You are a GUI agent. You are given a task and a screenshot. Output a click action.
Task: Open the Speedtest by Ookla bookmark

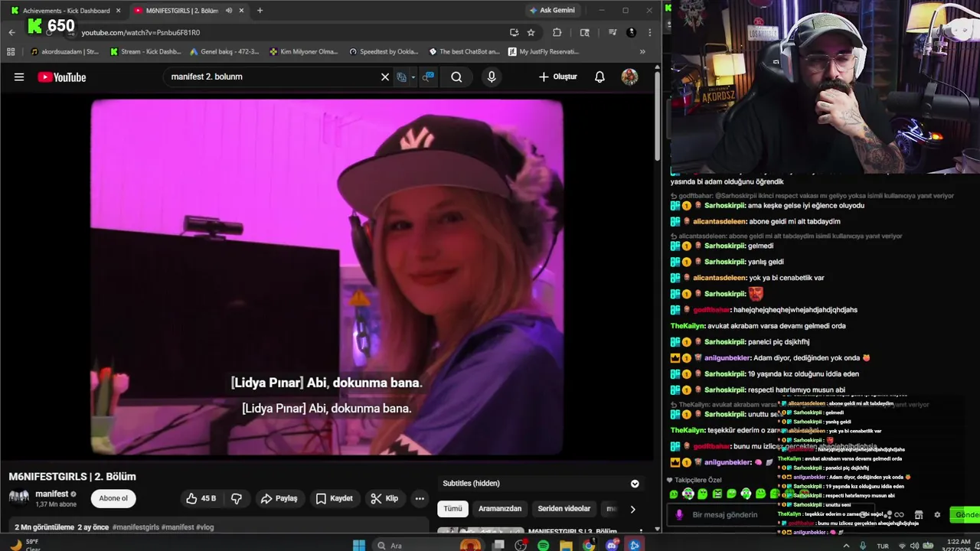pyautogui.click(x=384, y=52)
